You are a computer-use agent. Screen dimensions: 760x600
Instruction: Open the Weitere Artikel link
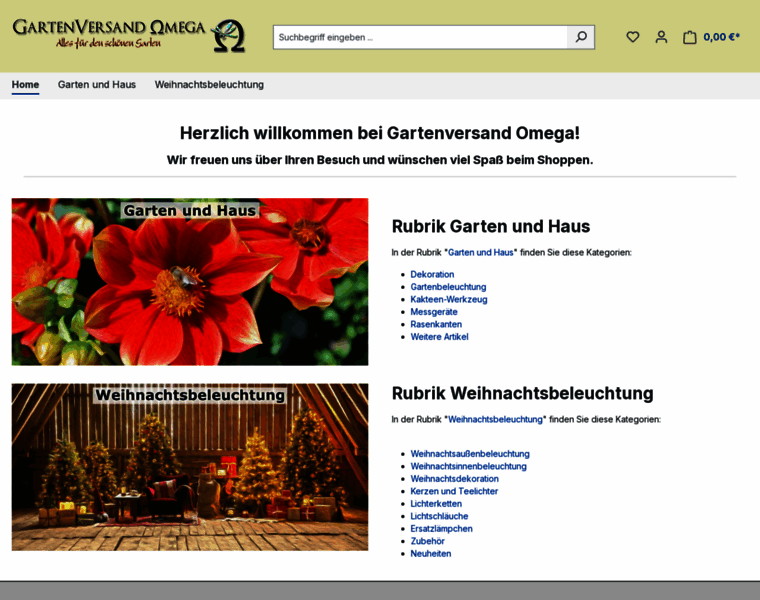click(x=439, y=337)
